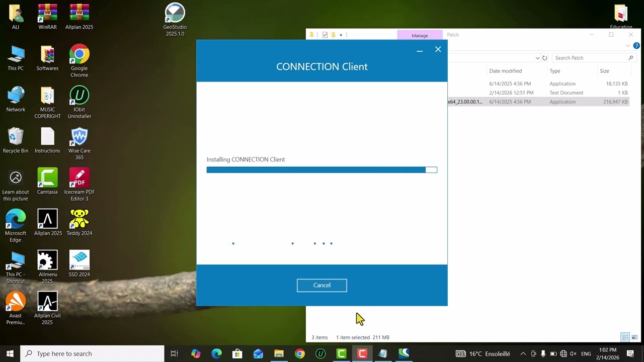
Task: Launch Avast Premium desktop shortcut
Action: pyautogui.click(x=16, y=309)
